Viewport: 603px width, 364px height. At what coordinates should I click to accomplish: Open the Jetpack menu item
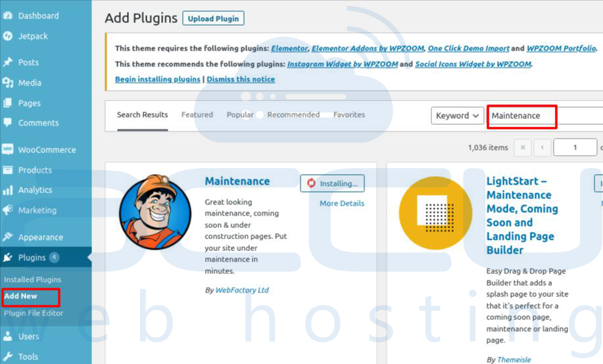click(x=33, y=36)
